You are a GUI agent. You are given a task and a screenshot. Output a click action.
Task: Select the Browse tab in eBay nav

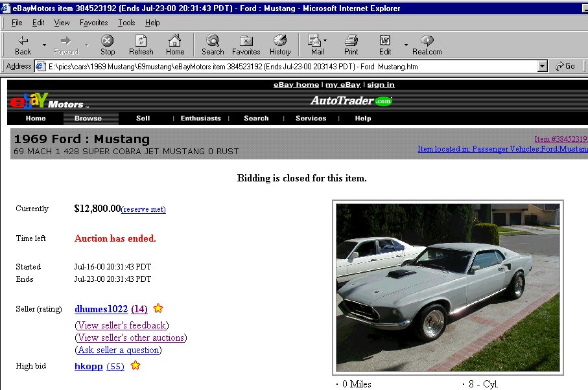[88, 119]
